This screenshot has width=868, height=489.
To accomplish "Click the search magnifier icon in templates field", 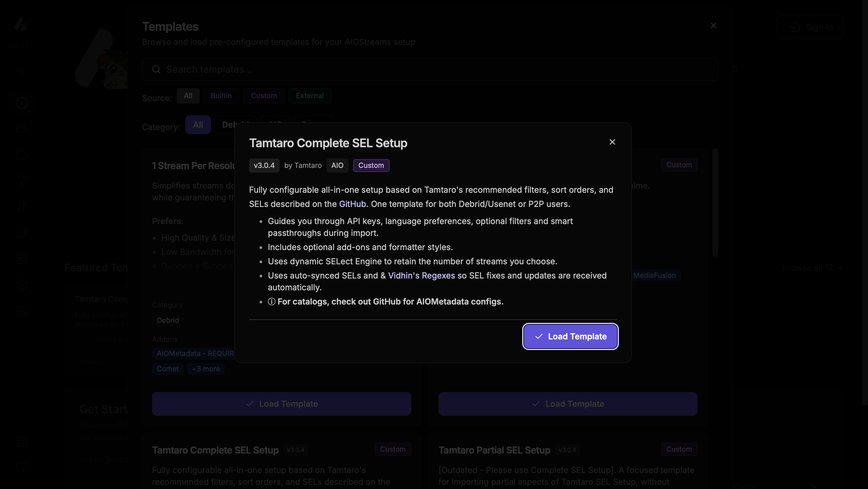I will [x=156, y=69].
